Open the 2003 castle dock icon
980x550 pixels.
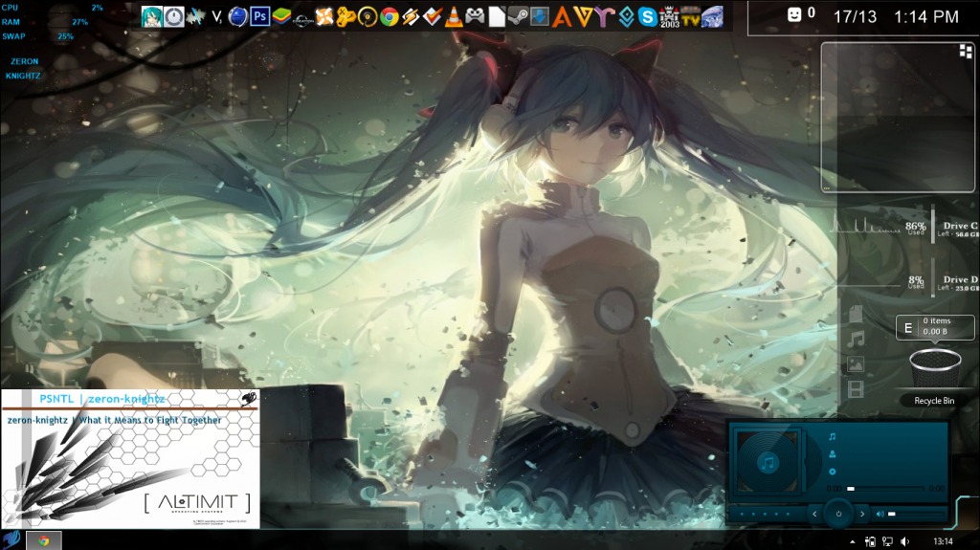coord(669,17)
